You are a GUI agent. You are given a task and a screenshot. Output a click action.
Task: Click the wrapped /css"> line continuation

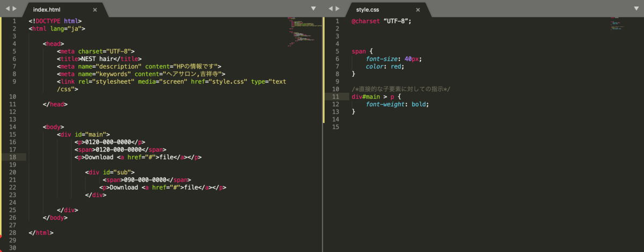click(68, 89)
